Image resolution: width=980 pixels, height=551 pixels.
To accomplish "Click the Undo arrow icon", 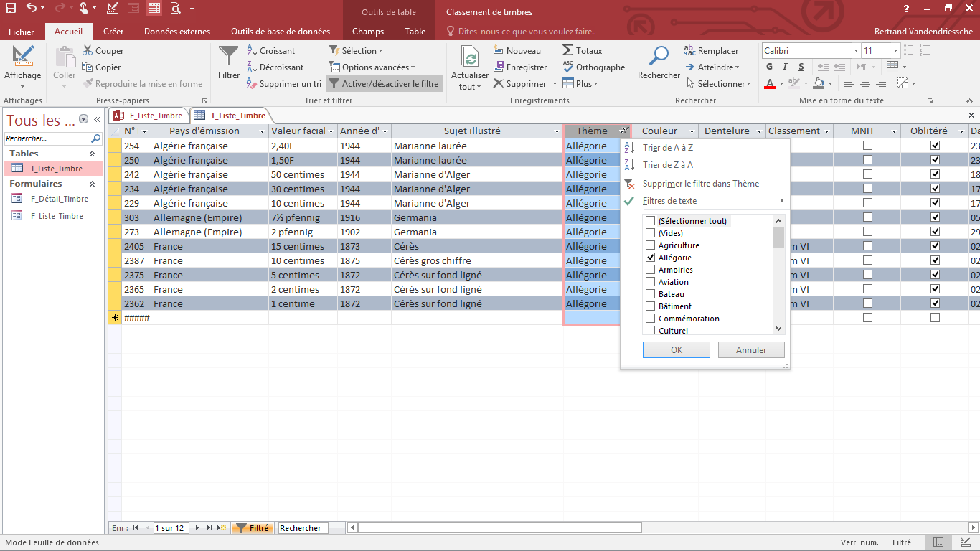I will coord(32,9).
